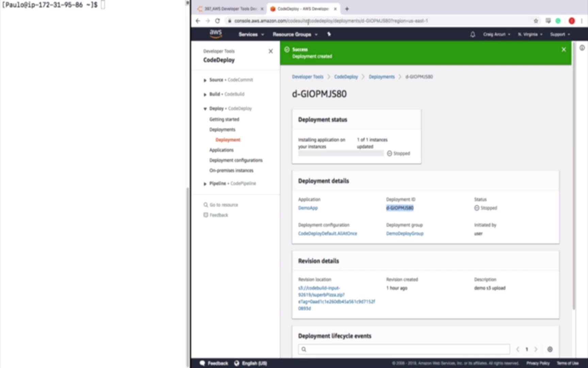The height and width of the screenshot is (368, 588).
Task: Click the Developer Tools breadcrumb link
Action: point(308,77)
